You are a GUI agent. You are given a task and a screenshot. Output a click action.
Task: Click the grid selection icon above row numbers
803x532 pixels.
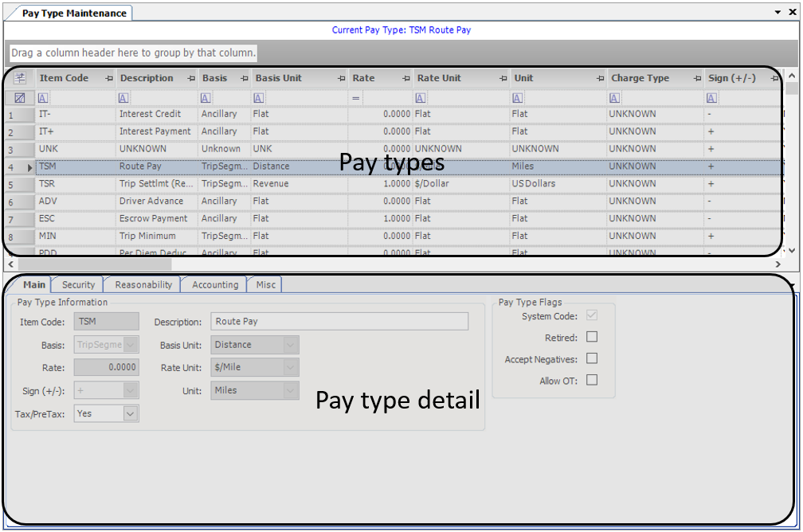tap(20, 77)
